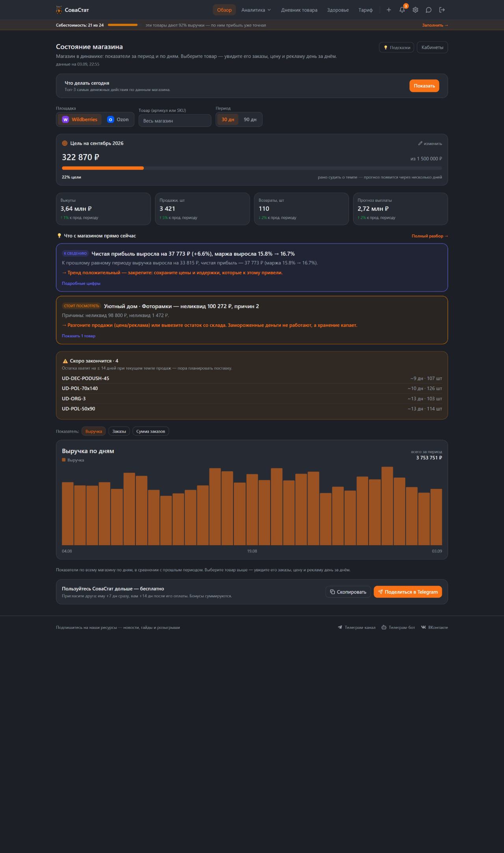Go to Дневник товара
This screenshot has height=853, width=504.
point(299,10)
